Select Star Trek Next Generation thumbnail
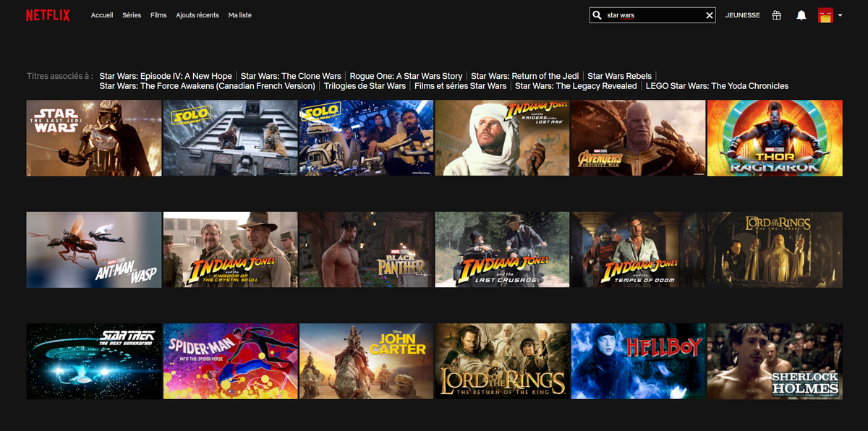 (94, 361)
